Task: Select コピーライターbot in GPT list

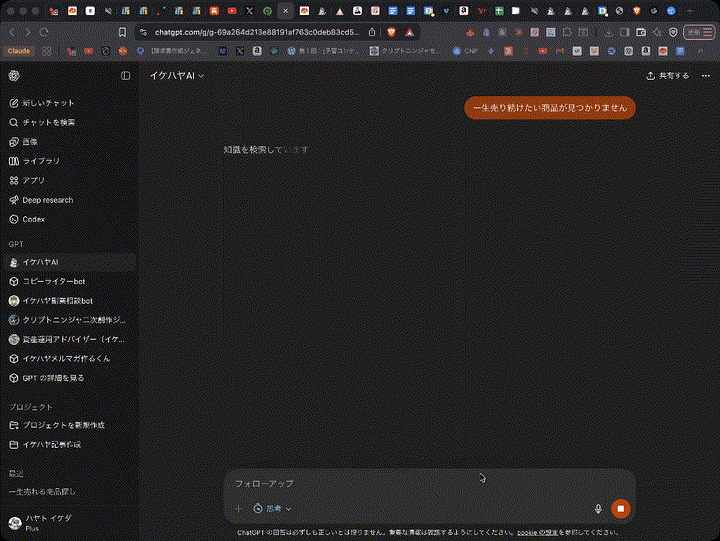Action: coord(54,281)
